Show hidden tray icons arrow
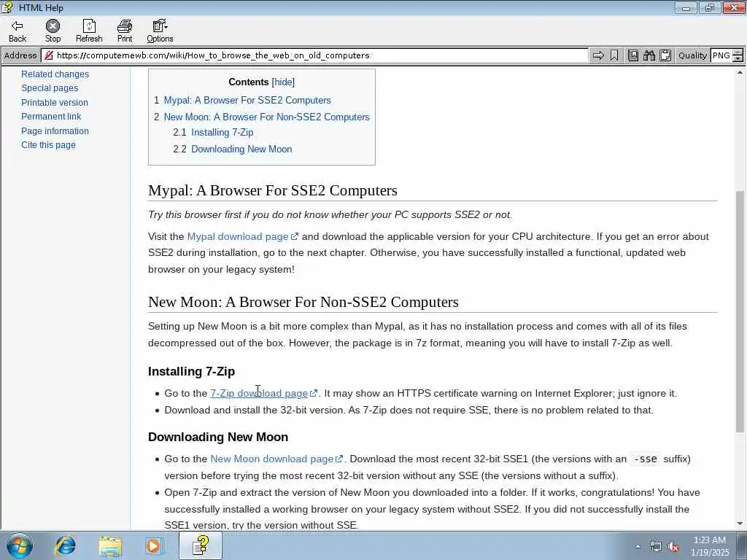The width and height of the screenshot is (747, 560). [638, 546]
